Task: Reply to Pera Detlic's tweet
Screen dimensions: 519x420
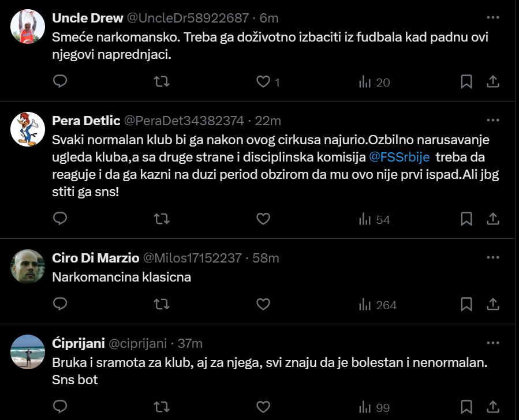Action: [60, 219]
